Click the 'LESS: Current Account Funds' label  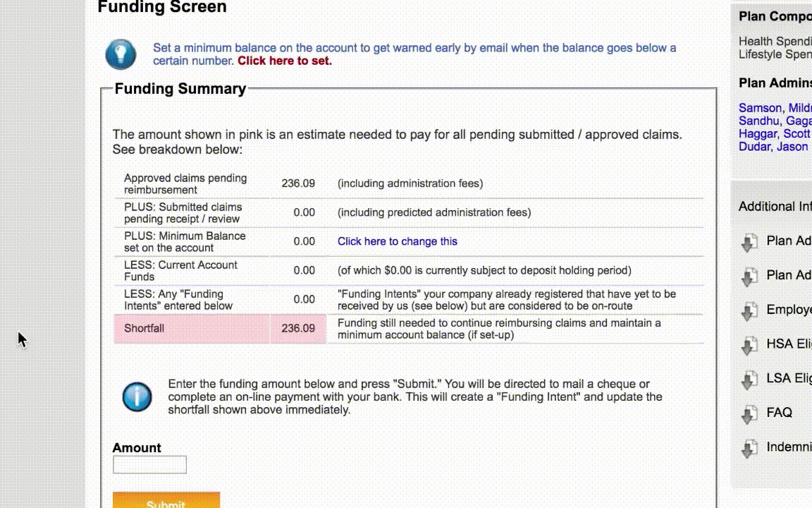[180, 271]
